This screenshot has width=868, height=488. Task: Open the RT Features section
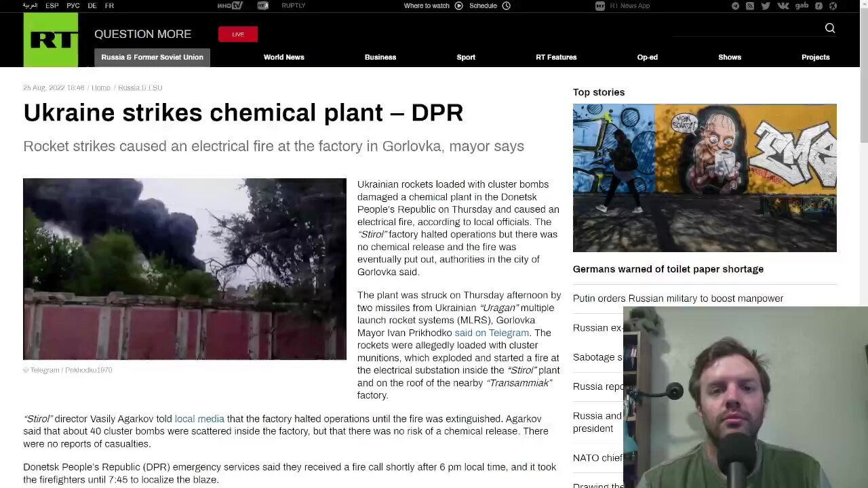(x=556, y=57)
